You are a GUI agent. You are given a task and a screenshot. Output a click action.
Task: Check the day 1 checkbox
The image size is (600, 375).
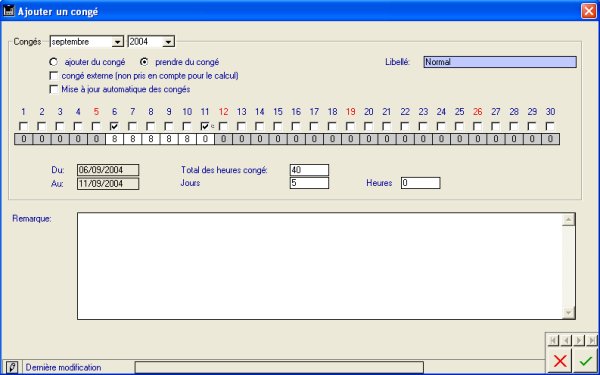[x=23, y=126]
